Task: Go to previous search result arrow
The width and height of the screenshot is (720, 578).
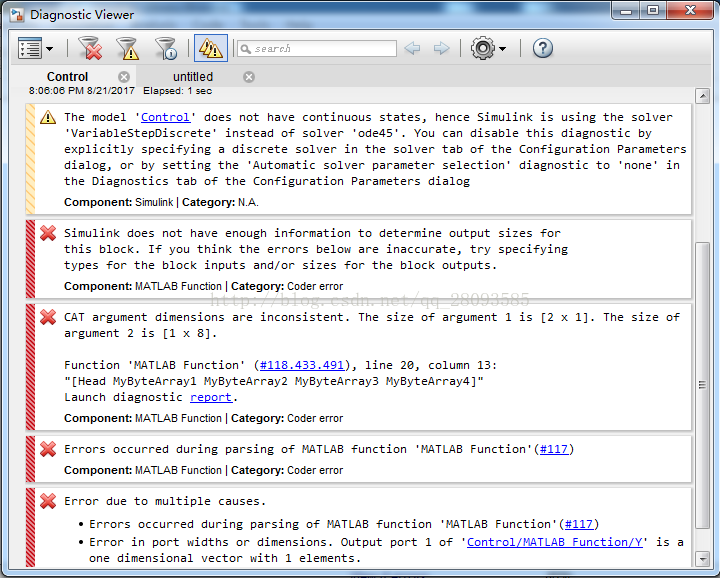Action: (412, 48)
